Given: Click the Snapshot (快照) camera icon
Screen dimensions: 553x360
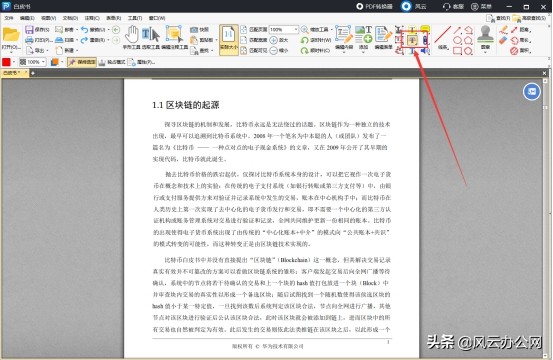Looking at the screenshot, I should pyautogui.click(x=194, y=30).
